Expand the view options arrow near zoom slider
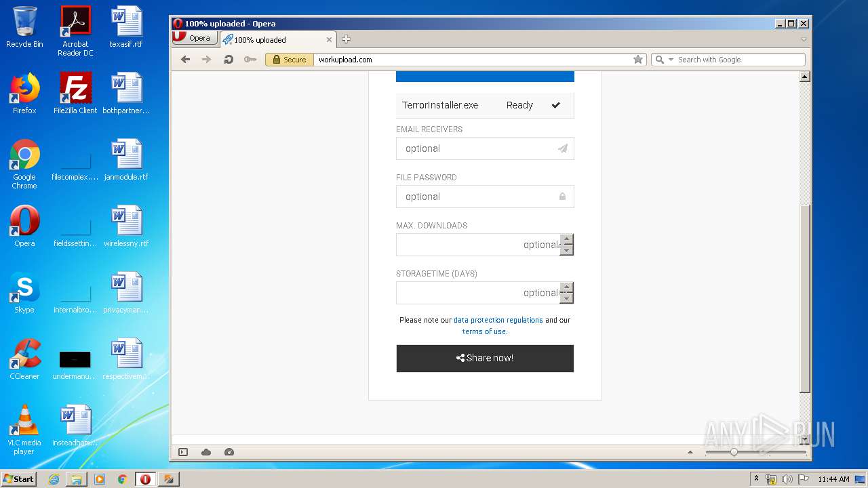The height and width of the screenshot is (488, 868). click(x=690, y=452)
